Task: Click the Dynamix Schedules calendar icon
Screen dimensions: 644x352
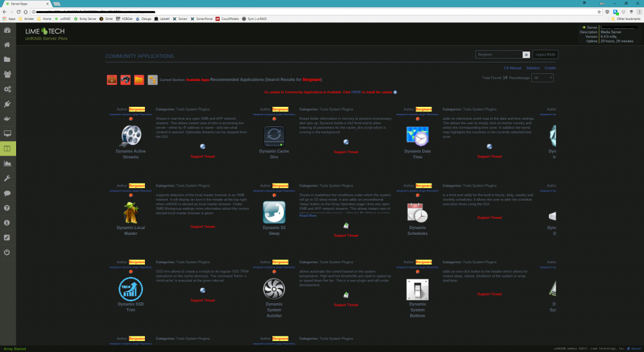Action: coord(417,212)
